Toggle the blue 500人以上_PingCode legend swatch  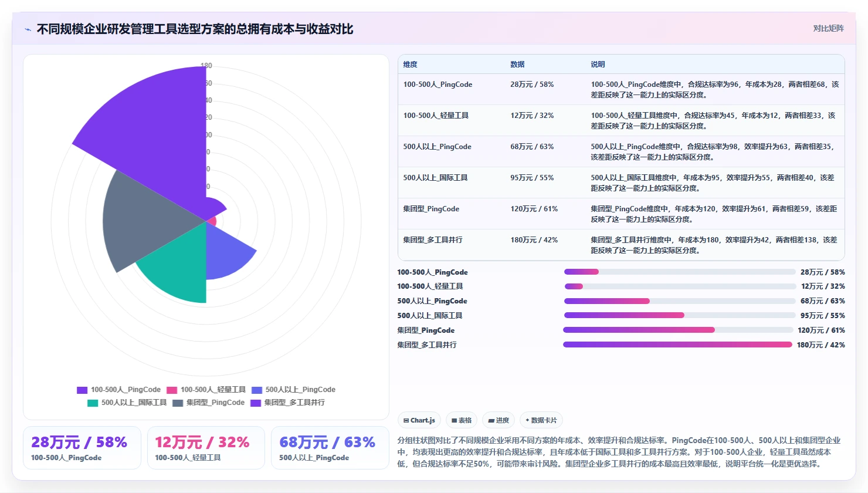point(257,390)
